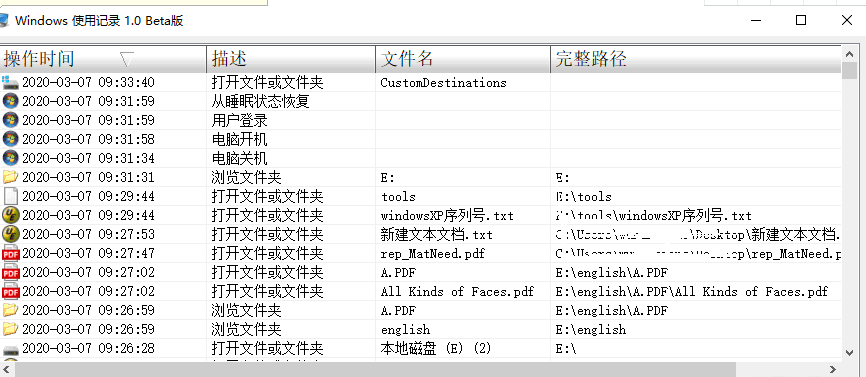Select the Windows icon on the 电脑关机 row
Viewport: 866px width, 377px height.
click(10, 158)
